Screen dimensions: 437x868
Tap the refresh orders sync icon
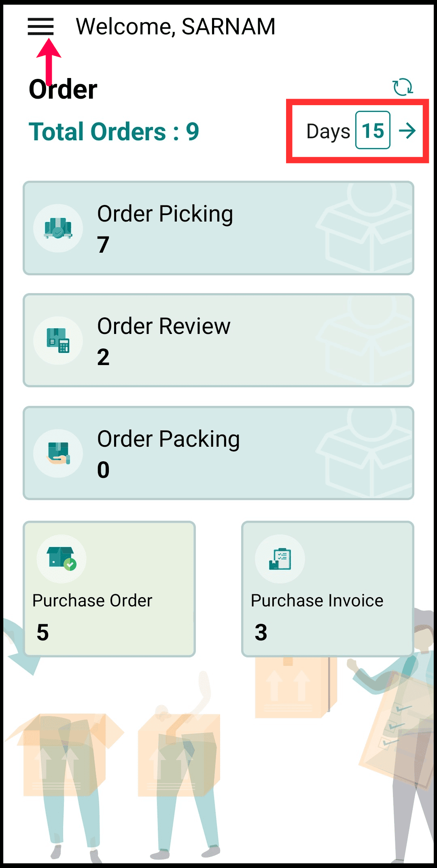point(403,87)
